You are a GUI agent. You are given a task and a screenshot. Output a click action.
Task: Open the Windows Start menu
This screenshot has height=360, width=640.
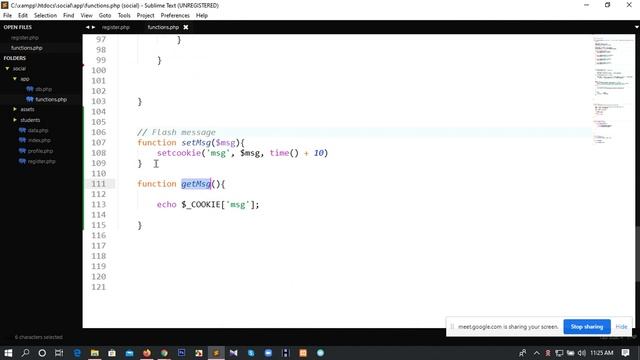[x=8, y=353]
